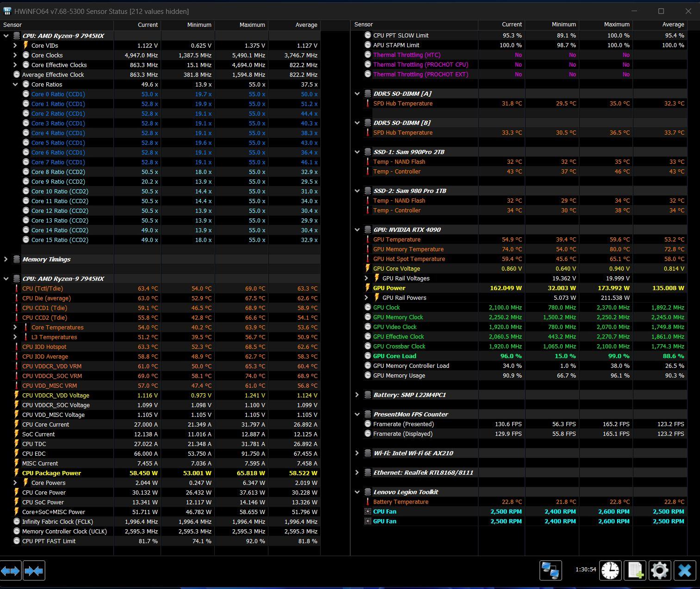
Task: Click the Average Effective Clock icon
Action: 17,74
